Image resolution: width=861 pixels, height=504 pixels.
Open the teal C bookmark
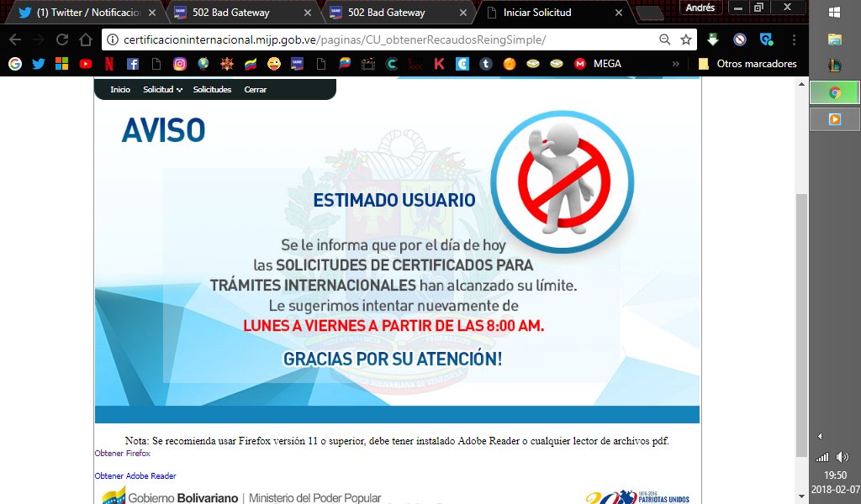click(x=392, y=64)
